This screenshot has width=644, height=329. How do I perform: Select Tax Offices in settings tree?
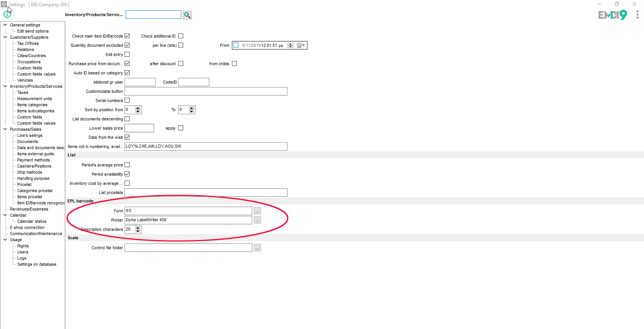pyautogui.click(x=28, y=43)
